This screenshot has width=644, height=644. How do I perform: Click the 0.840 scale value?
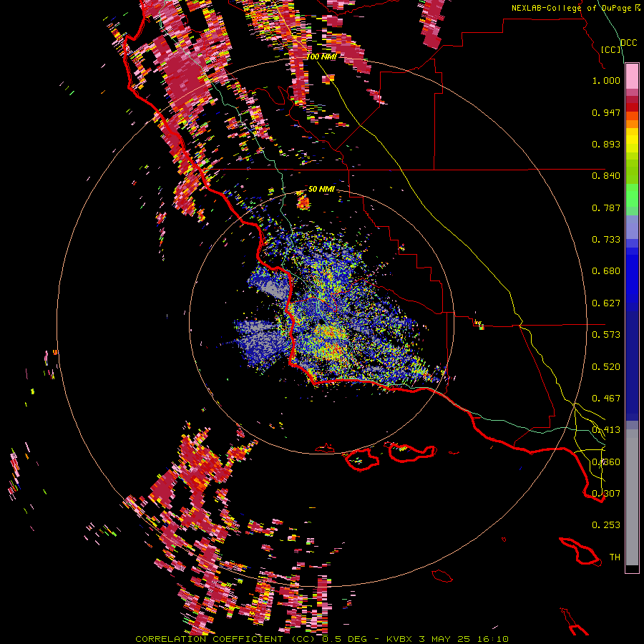(x=606, y=176)
